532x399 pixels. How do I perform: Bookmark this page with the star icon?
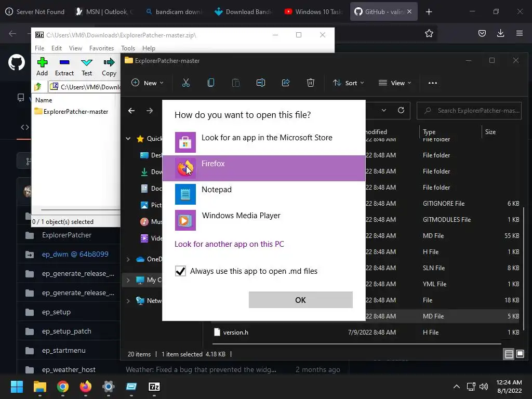(x=429, y=33)
